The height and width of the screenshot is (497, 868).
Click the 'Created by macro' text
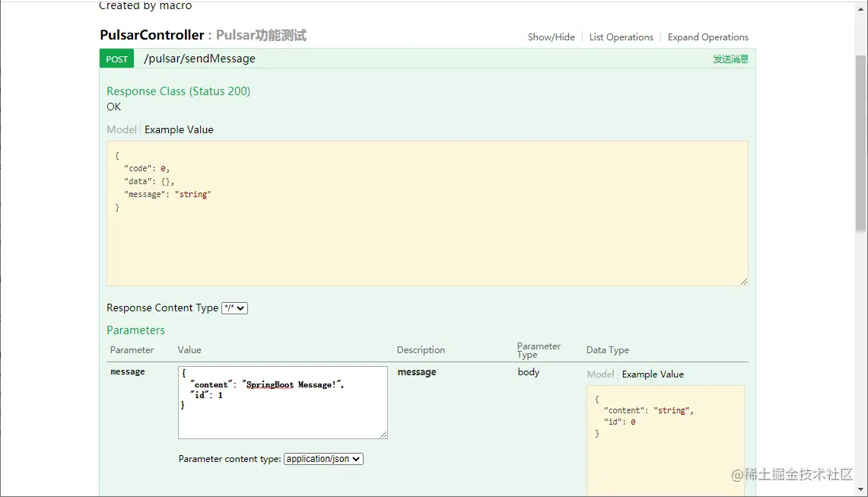coord(145,5)
